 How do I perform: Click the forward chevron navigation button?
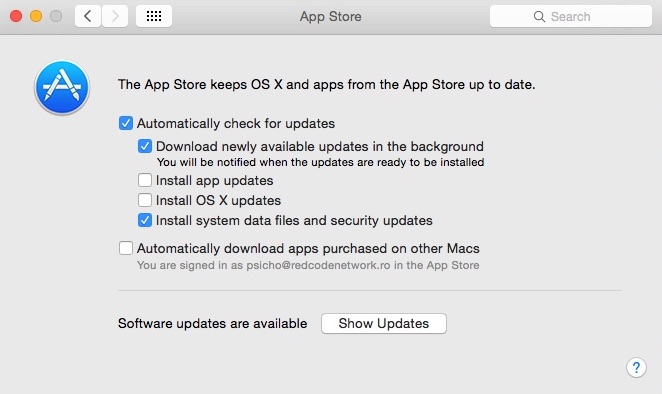pyautogui.click(x=115, y=16)
